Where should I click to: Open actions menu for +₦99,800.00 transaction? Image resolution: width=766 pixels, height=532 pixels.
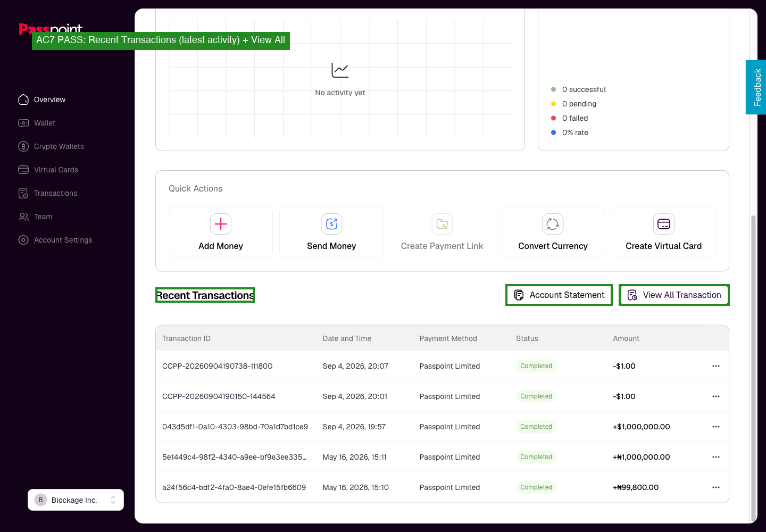click(716, 487)
